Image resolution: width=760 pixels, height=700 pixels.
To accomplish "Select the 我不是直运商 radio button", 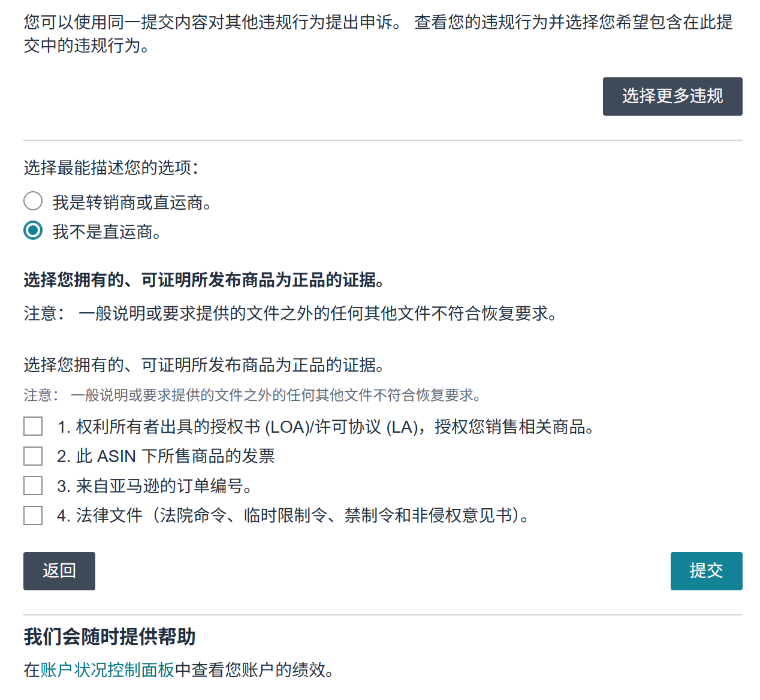I will tap(33, 231).
